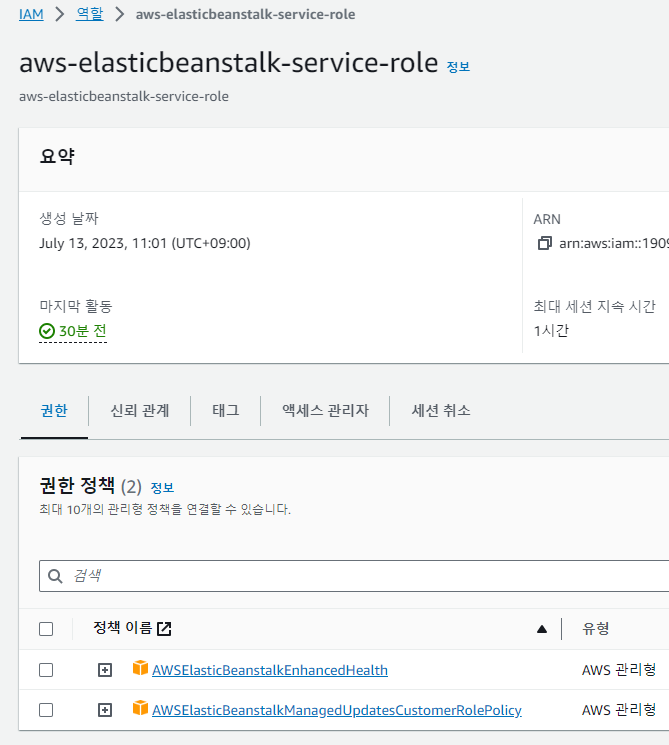This screenshot has width=669, height=745.
Task: Go to IAM breadcrumb link
Action: 31,14
